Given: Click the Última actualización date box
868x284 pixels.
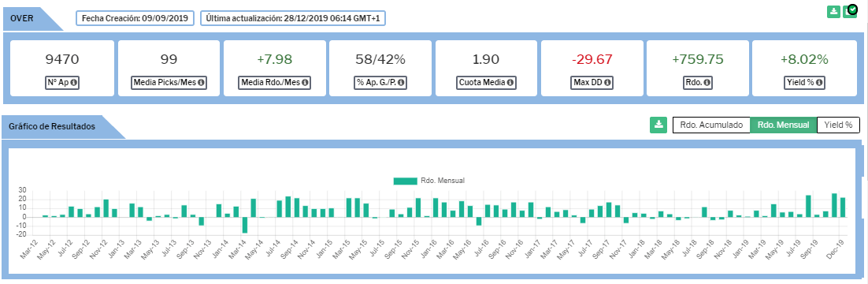Looking at the screenshot, I should (x=293, y=18).
